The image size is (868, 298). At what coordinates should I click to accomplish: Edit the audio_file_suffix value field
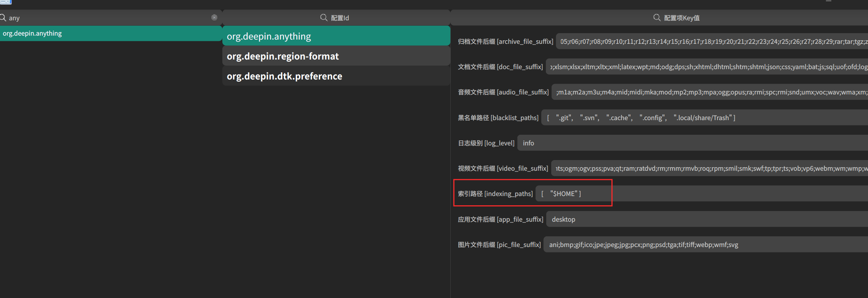pos(710,92)
